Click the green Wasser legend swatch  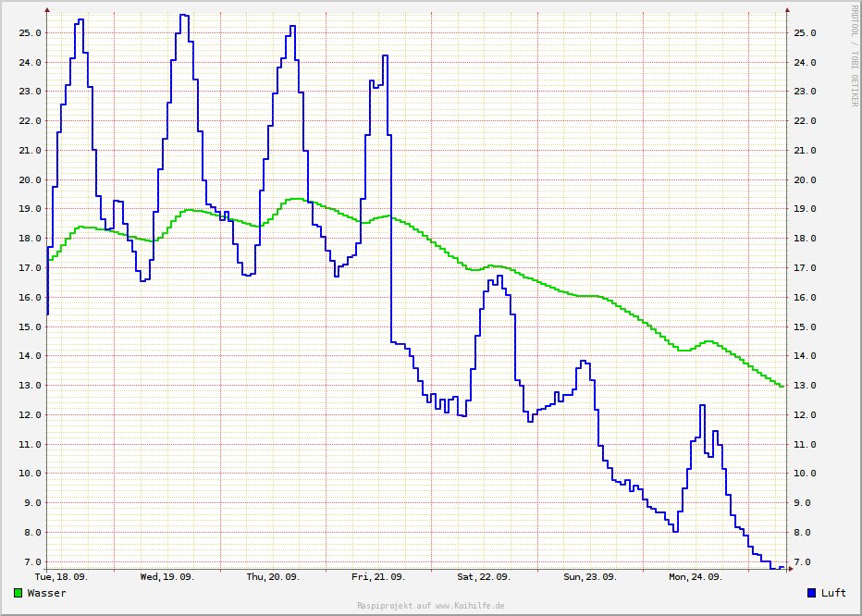[x=18, y=593]
